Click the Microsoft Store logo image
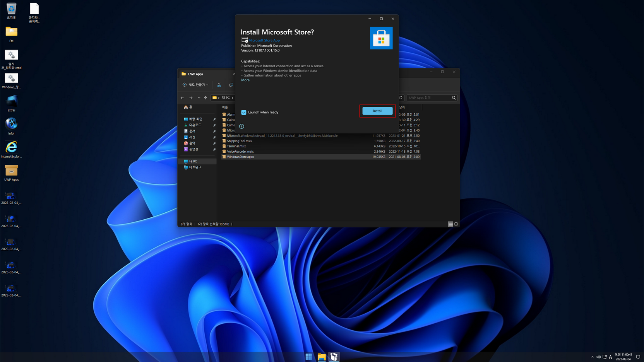This screenshot has height=362, width=644. point(381,38)
